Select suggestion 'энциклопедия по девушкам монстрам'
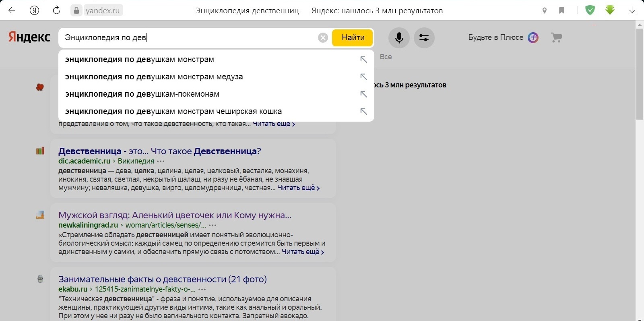The width and height of the screenshot is (644, 321). click(216, 59)
